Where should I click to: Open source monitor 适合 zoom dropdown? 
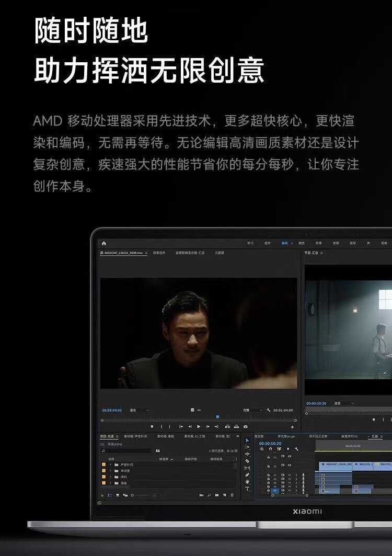[140, 410]
